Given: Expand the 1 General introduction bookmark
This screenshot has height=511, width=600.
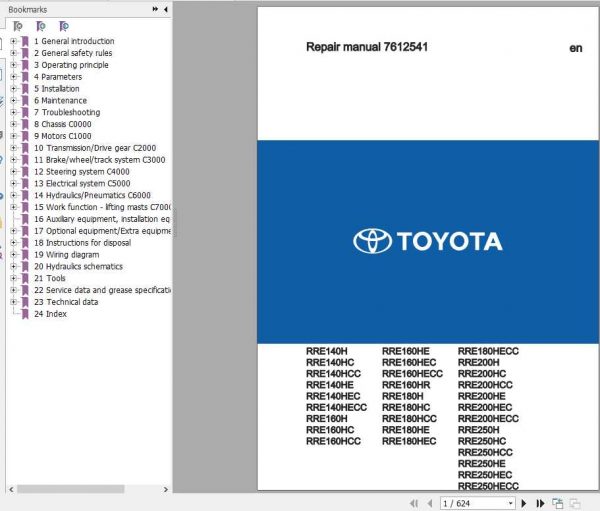Looking at the screenshot, I should click(x=13, y=41).
